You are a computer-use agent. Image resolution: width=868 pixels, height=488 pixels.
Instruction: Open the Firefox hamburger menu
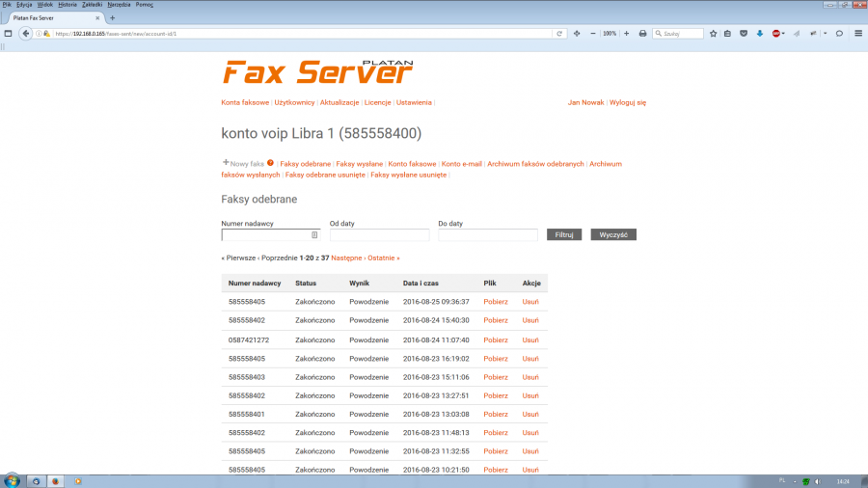[858, 33]
